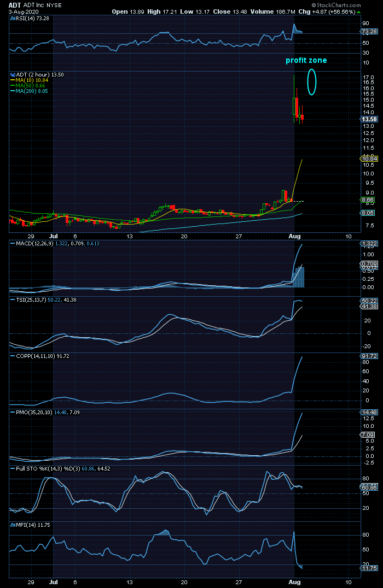The width and height of the screenshot is (383, 588).
Task: Click 'Jul' on the price panel's date axis
Action: 54,236
